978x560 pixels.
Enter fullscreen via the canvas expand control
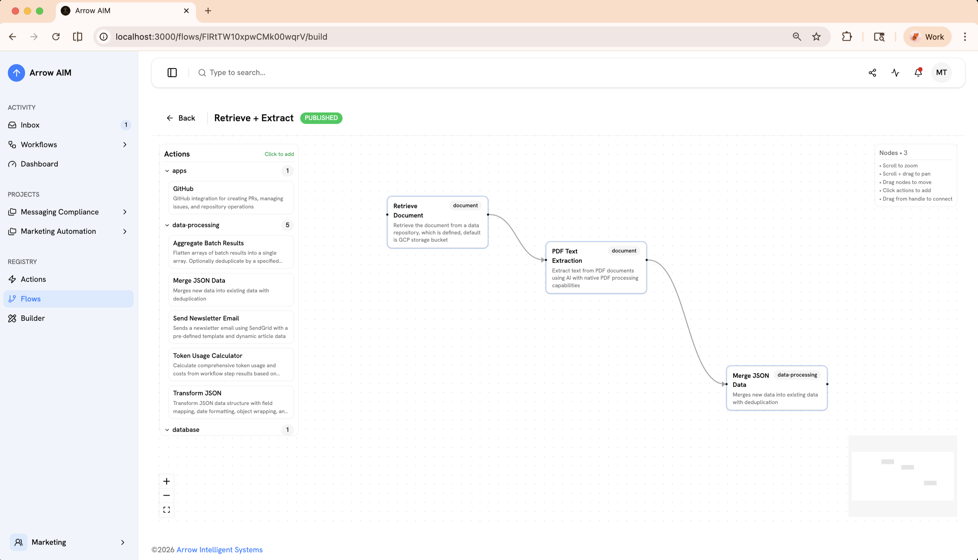click(x=167, y=509)
